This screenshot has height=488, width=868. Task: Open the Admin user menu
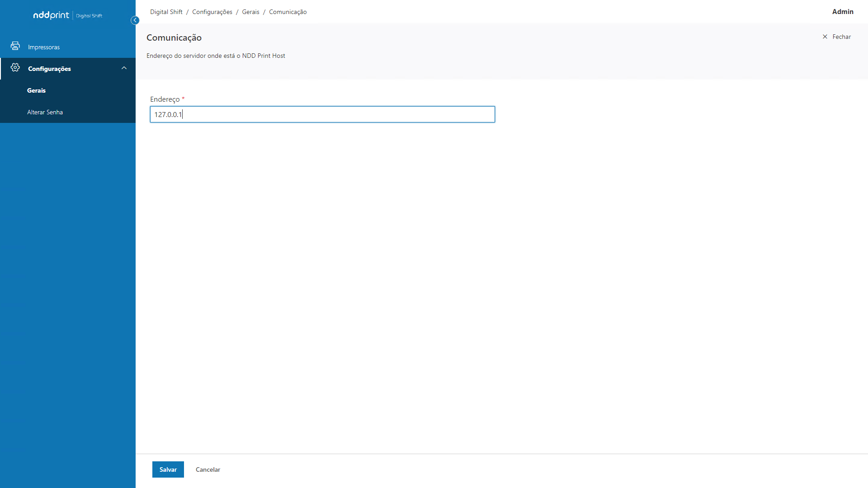click(x=843, y=12)
